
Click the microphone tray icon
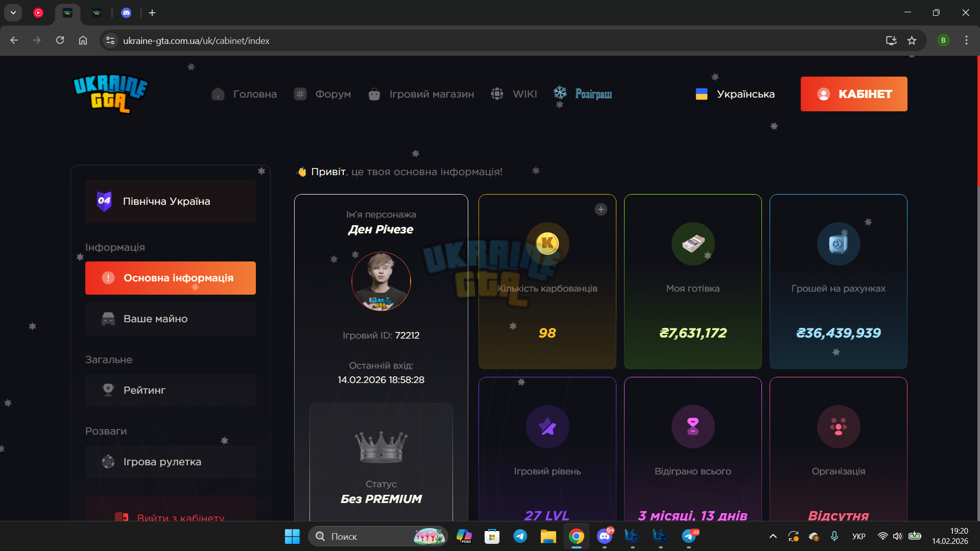click(x=834, y=536)
